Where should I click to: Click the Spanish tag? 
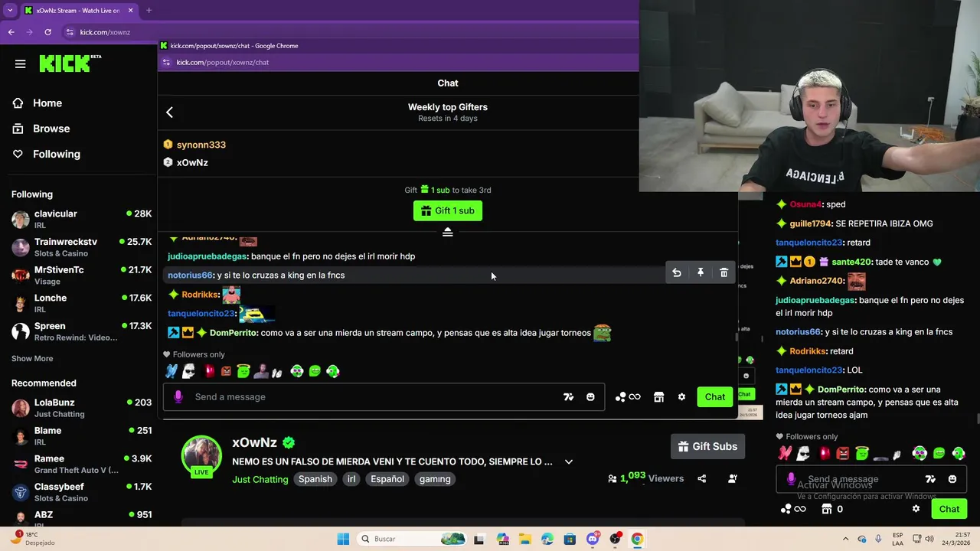tap(315, 479)
